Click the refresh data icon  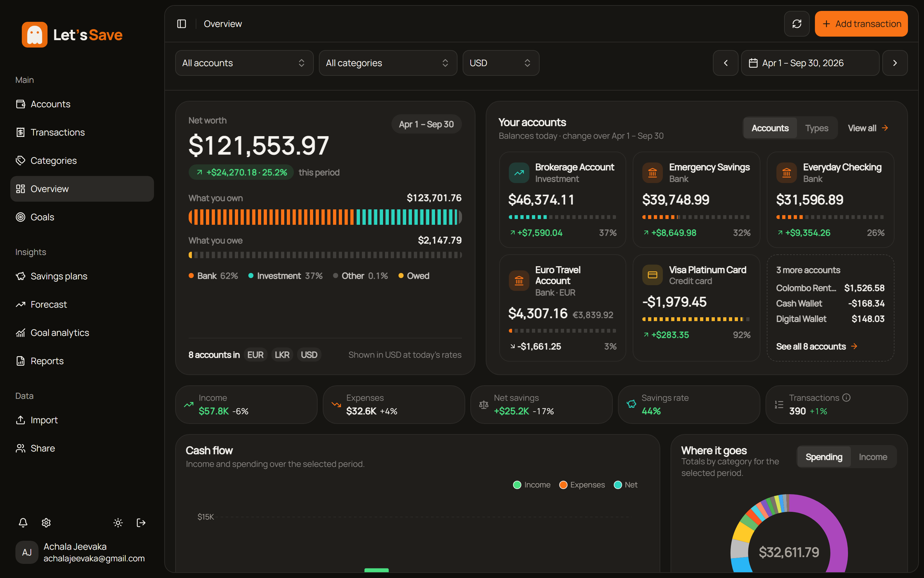click(797, 24)
